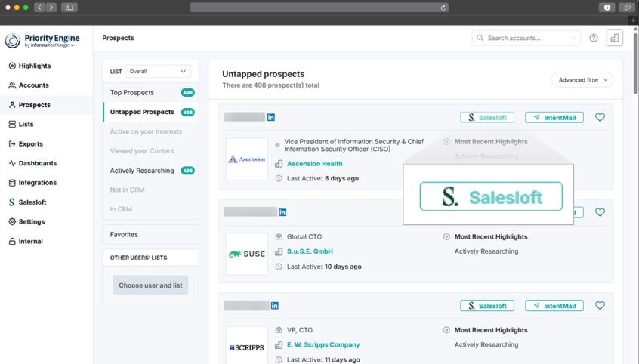Screen dimensions: 639x364
Task: Reload the page with refresh icon
Action: point(443,8)
